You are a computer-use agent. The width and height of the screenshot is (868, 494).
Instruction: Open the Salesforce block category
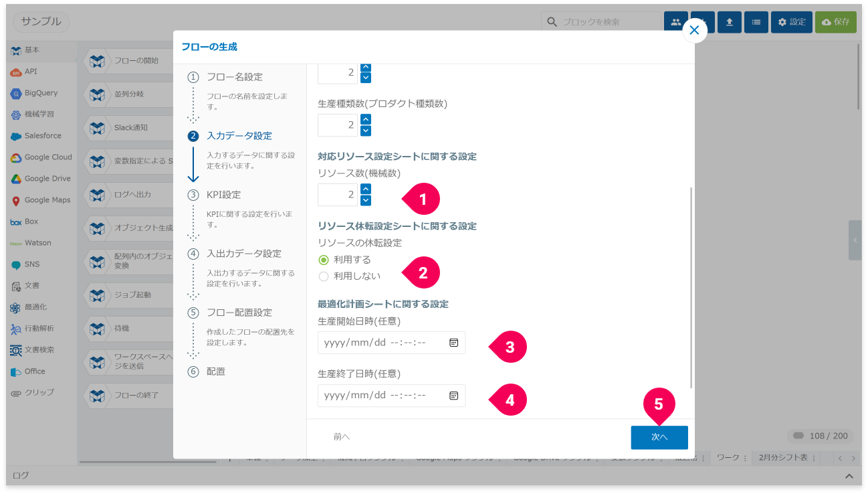(43, 136)
